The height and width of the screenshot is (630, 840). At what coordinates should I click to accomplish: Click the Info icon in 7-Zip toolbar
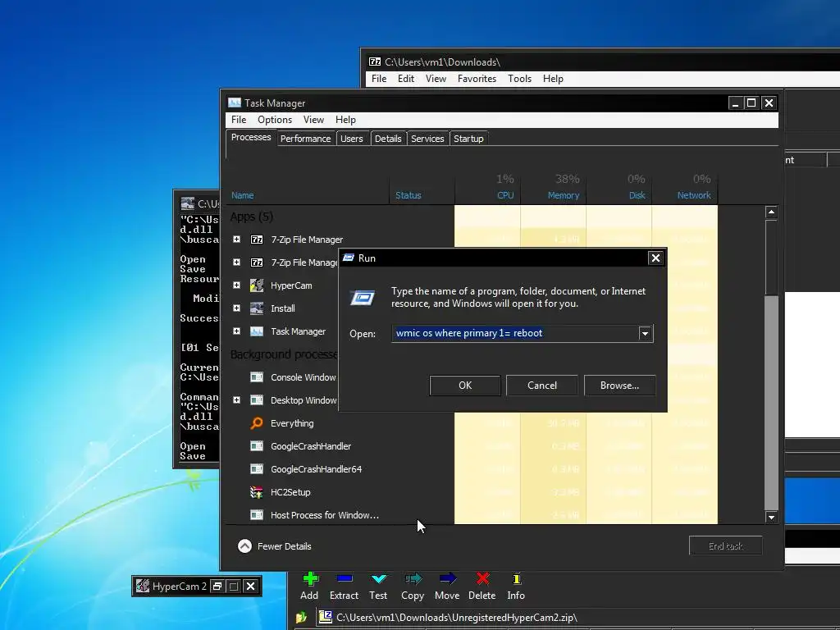(x=517, y=579)
